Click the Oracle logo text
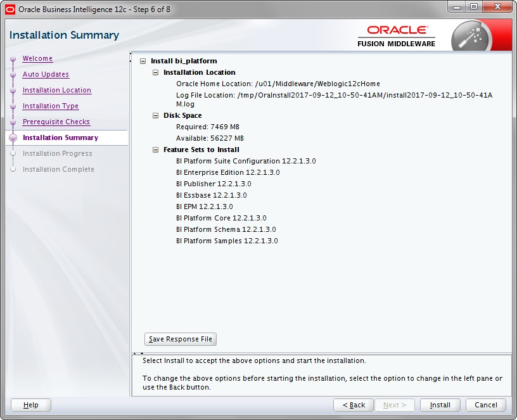Viewport: 517px width, 420px height. pos(397,30)
